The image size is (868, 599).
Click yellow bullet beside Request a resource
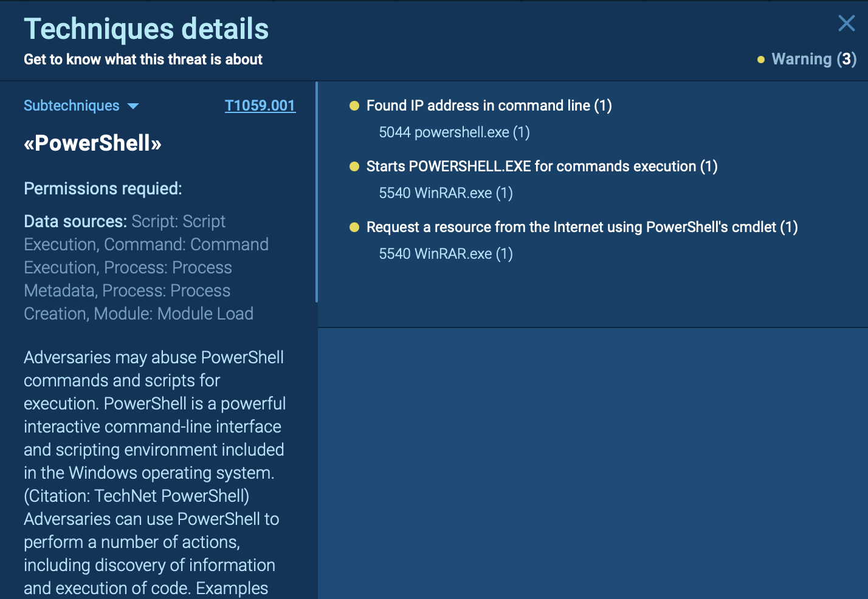(x=354, y=227)
